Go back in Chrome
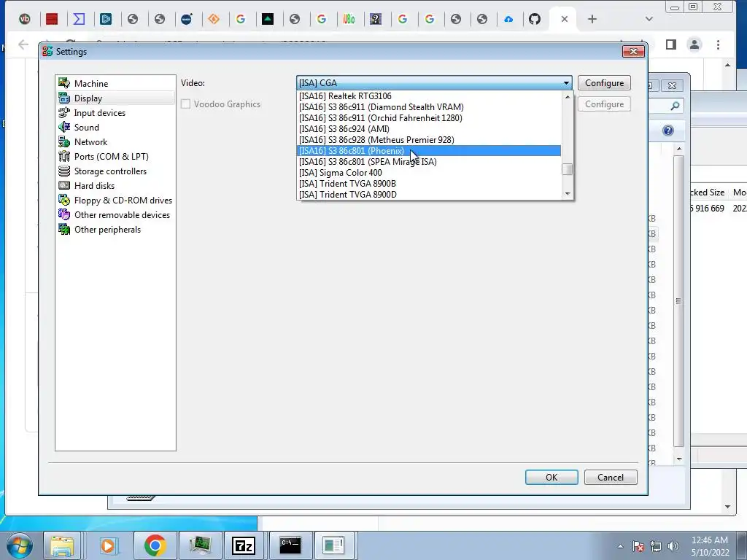Screen dimensions: 747x560 tap(23, 44)
